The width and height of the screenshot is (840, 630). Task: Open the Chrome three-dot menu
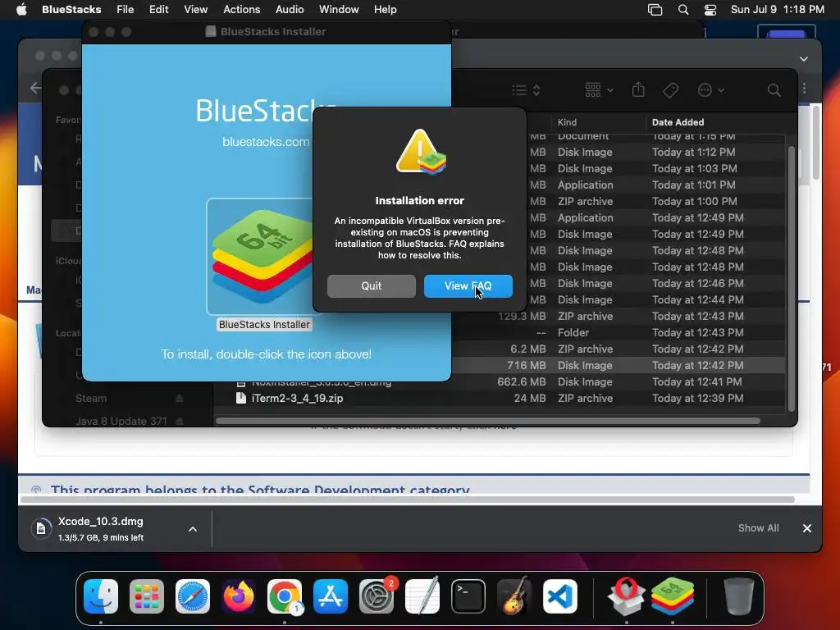(804, 89)
